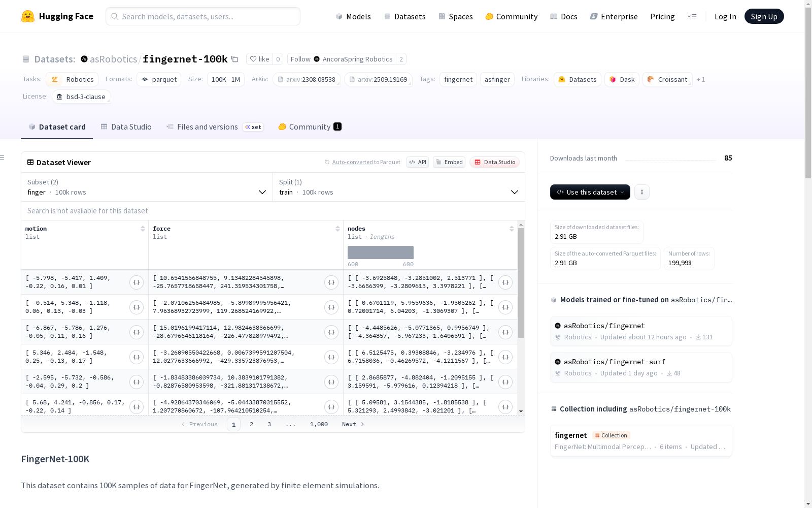
Task: Expand the force cell starting with 10.6541566848755
Action: coord(331,282)
